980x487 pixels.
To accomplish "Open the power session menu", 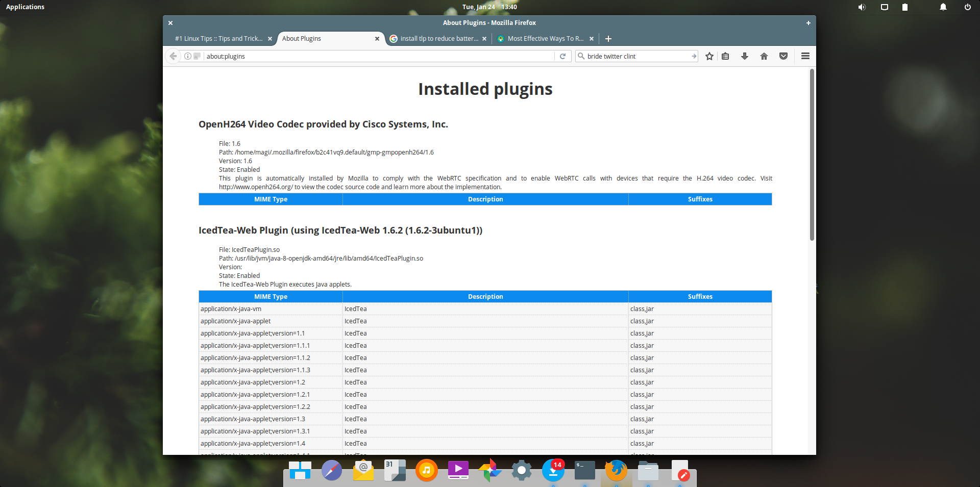I will pyautogui.click(x=967, y=7).
